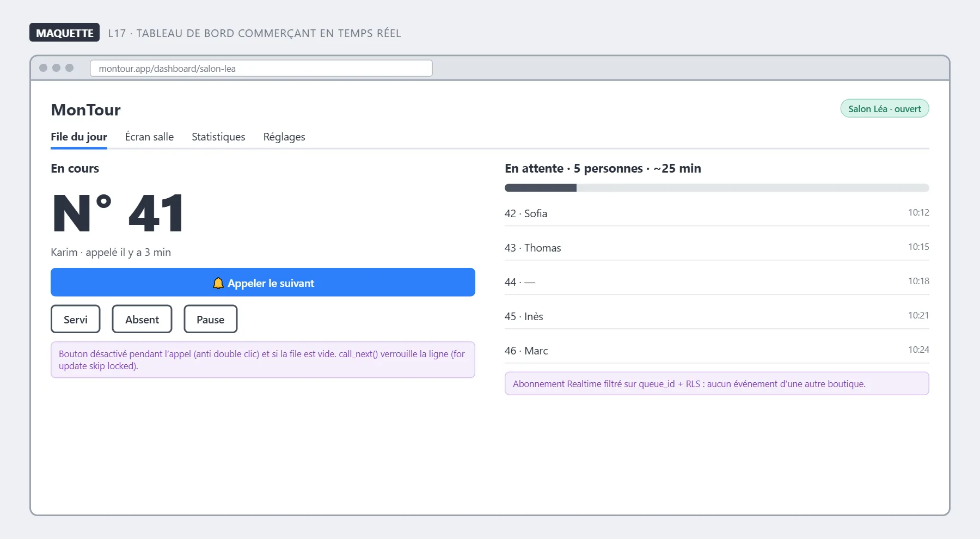This screenshot has width=980, height=539.
Task: Click the waiting queue progress bar
Action: point(717,188)
